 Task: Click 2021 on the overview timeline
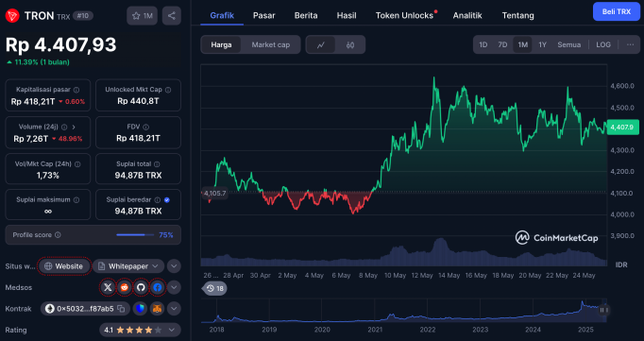pos(375,330)
